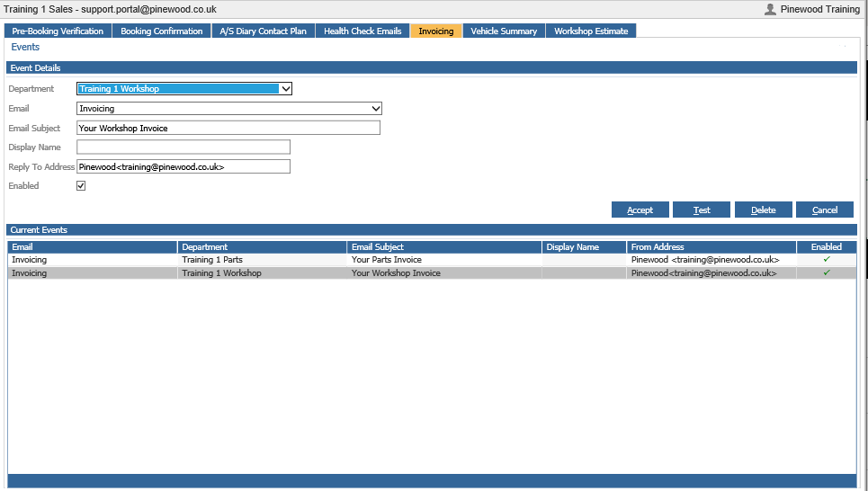868x491 pixels.
Task: Click green Enabled tick for Workshop Invoice row
Action: (827, 272)
